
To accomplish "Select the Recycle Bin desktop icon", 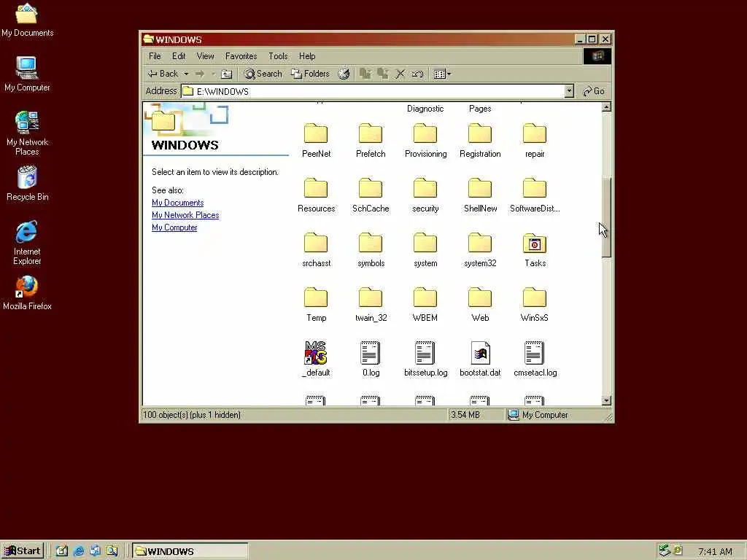I will tap(27, 183).
